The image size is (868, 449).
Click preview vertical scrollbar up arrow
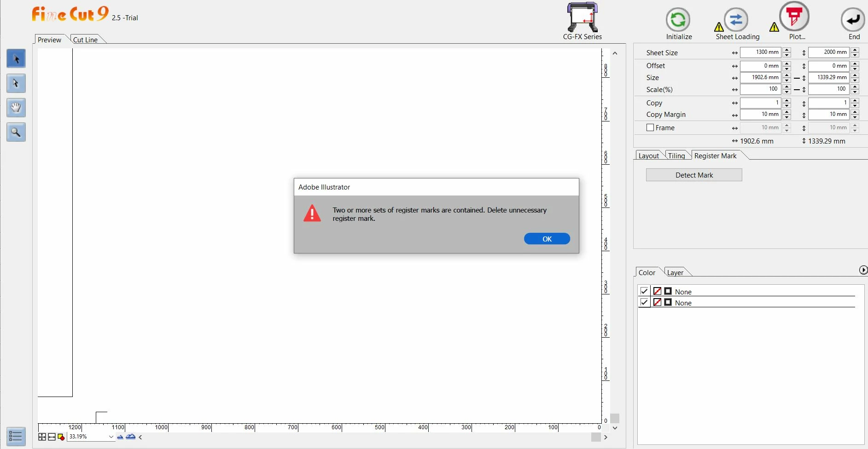pos(615,53)
